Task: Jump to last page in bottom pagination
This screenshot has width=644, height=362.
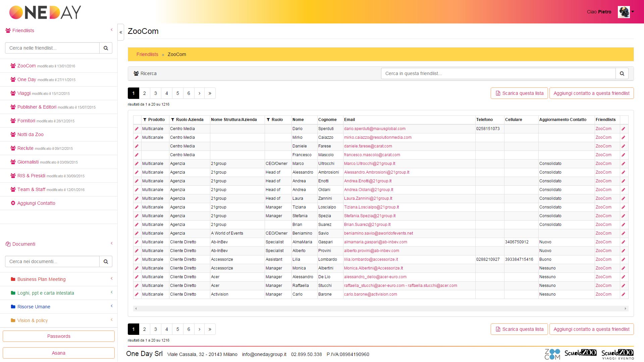Action: [210, 329]
